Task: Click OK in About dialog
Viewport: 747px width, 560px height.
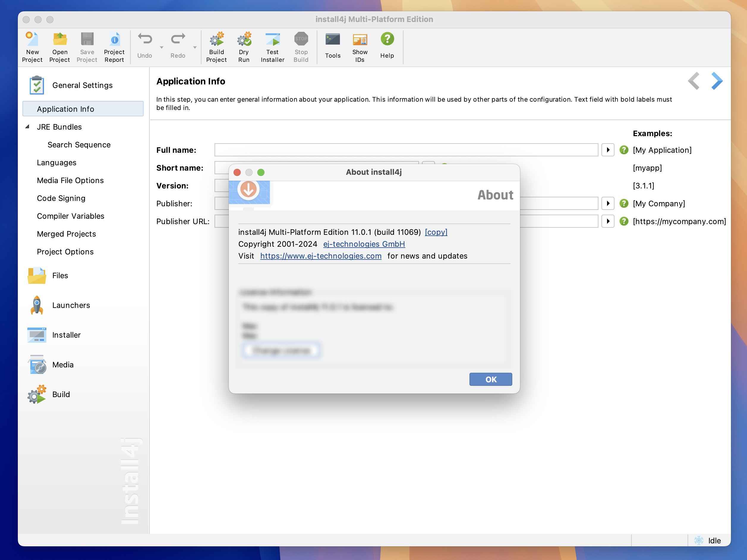Action: [x=491, y=379]
